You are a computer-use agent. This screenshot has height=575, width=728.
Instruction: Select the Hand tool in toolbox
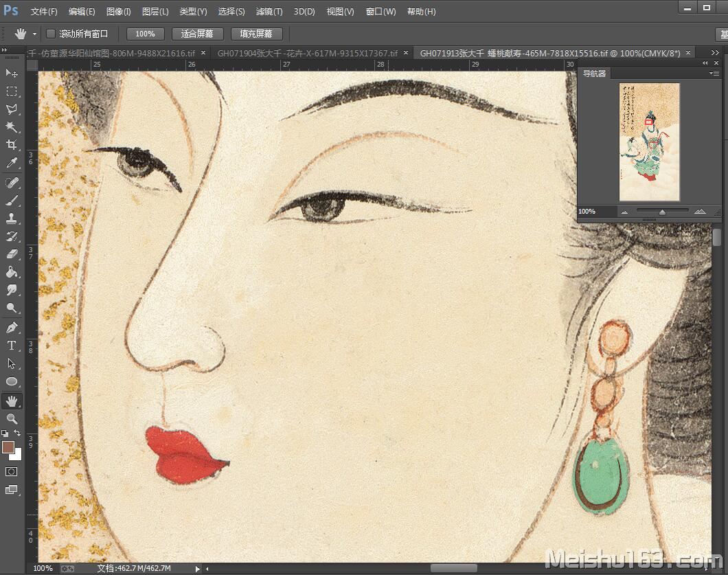(x=12, y=401)
